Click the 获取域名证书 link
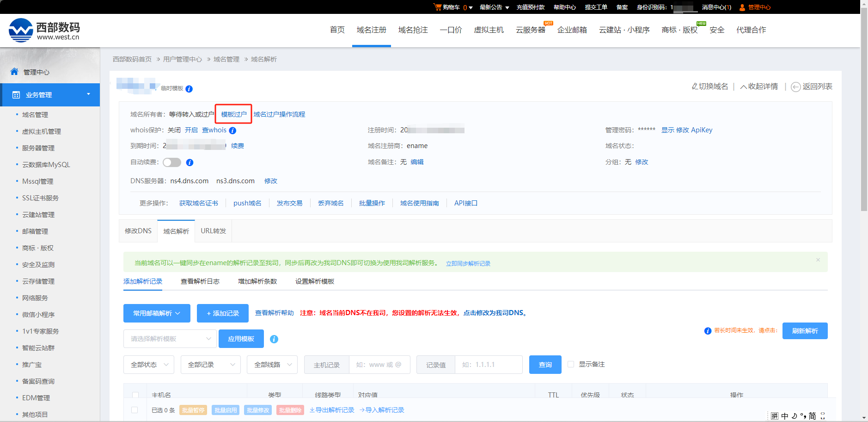868x422 pixels. (x=199, y=203)
